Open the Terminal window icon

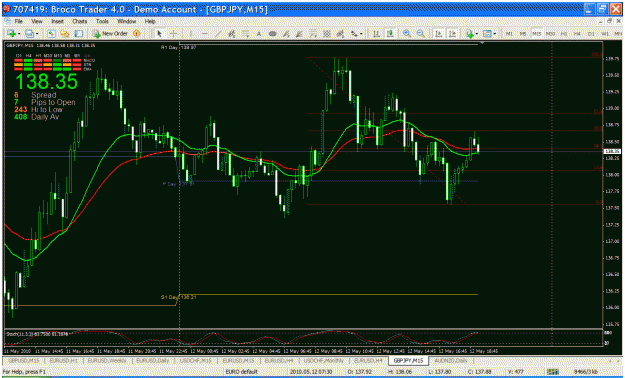[79, 34]
